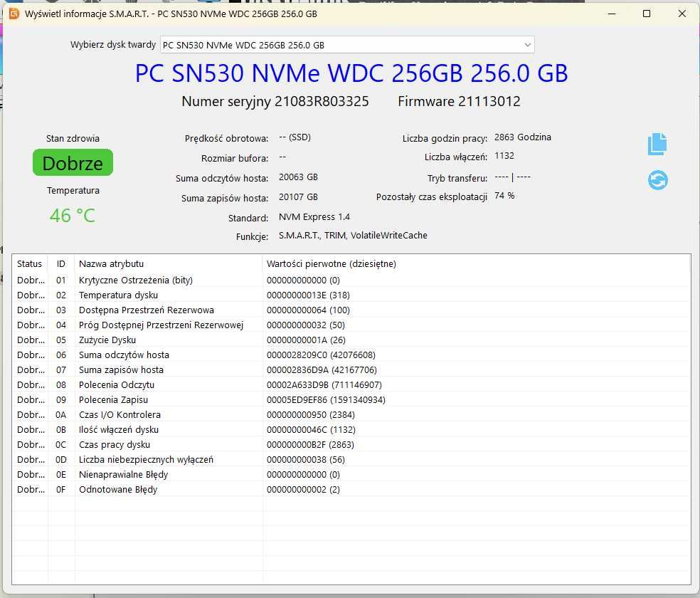This screenshot has height=598, width=700.
Task: Select the Liczba niebezpiecznych wyłączeń row
Action: 351,460
